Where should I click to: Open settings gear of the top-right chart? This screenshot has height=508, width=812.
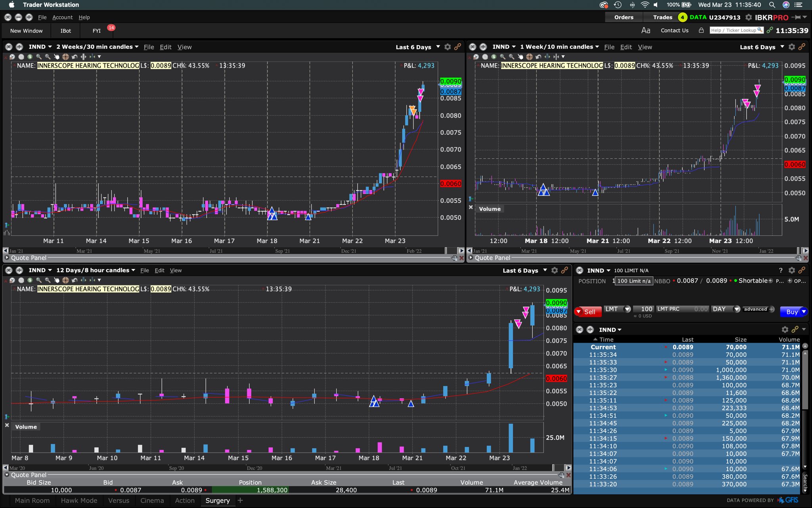point(792,47)
